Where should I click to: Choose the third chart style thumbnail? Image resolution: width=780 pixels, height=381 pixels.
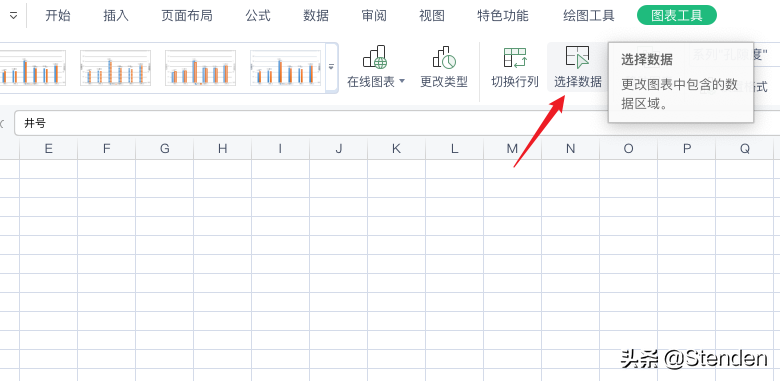pyautogui.click(x=200, y=68)
